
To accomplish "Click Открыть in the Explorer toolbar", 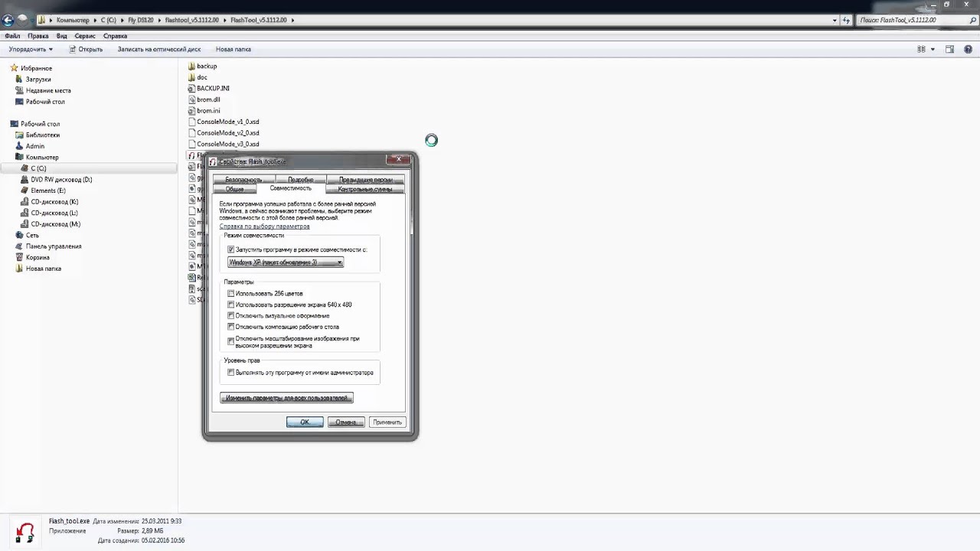I will pyautogui.click(x=86, y=49).
